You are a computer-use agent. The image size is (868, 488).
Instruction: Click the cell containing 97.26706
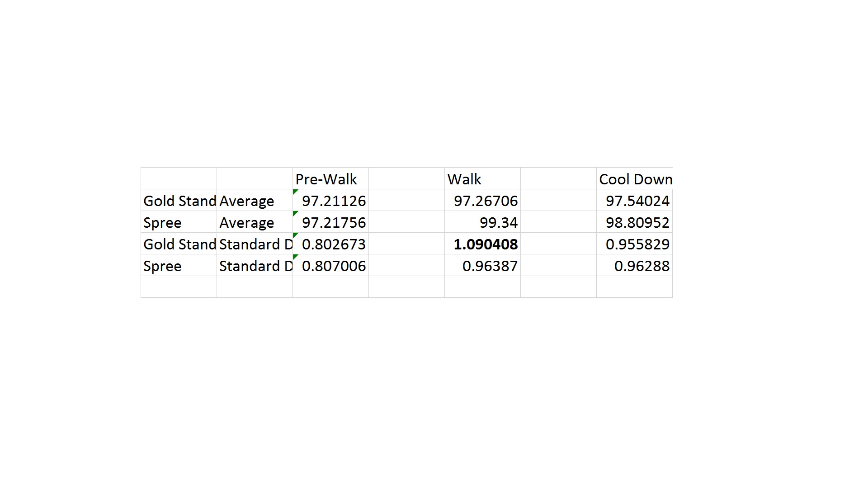[482, 201]
